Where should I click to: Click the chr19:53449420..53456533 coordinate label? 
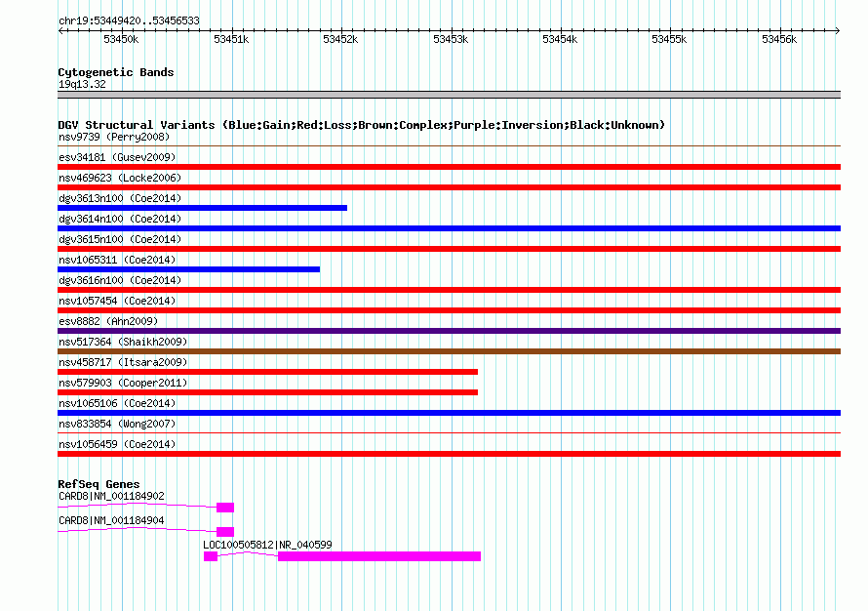pyautogui.click(x=129, y=21)
